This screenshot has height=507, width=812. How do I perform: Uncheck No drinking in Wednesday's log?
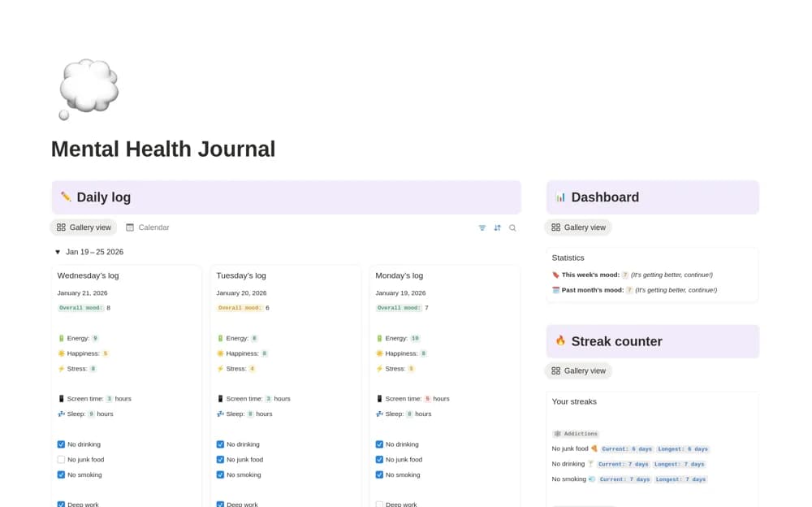coord(61,444)
